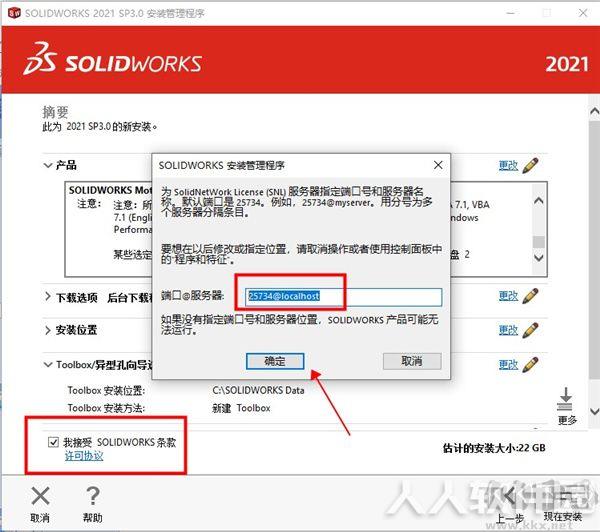Click the pencil icon beside 安装位置
The width and height of the screenshot is (600, 532).
pyautogui.click(x=530, y=330)
